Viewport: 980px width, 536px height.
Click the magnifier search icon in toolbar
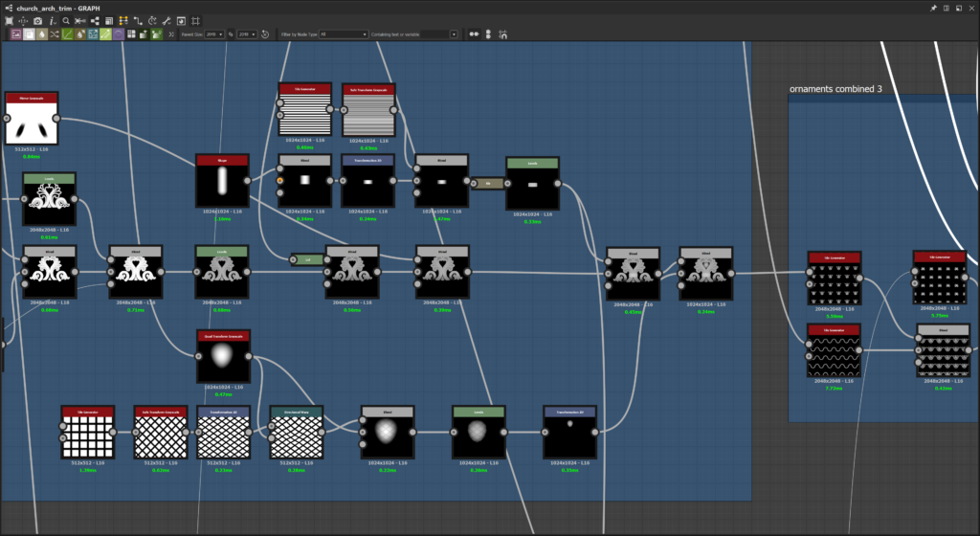(x=65, y=20)
